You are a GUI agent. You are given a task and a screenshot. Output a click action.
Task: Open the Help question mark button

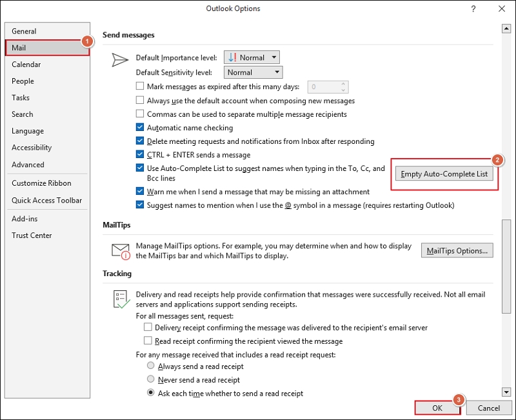tap(473, 9)
